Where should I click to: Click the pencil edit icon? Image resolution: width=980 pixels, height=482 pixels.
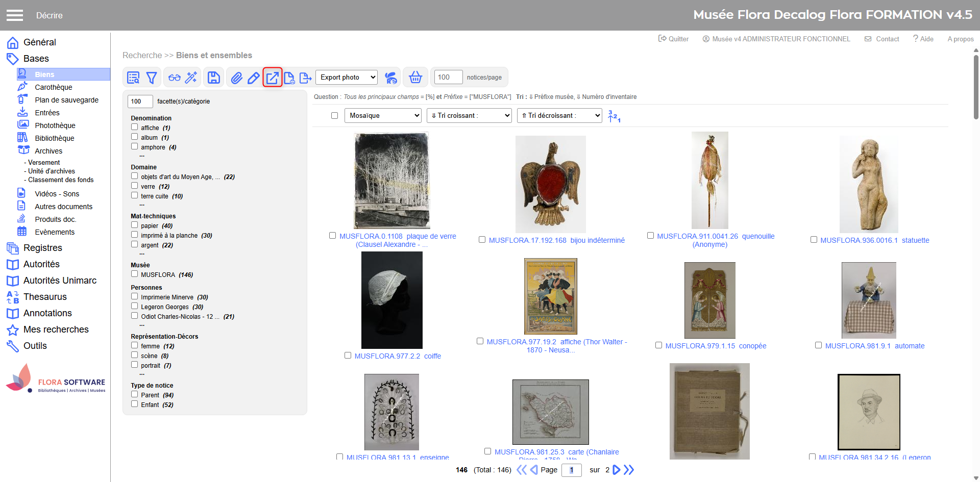[x=253, y=78]
